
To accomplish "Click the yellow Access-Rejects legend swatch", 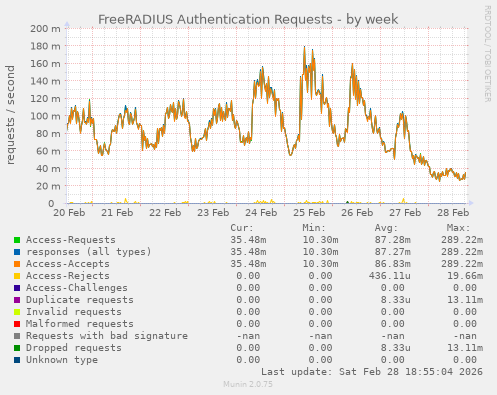I will click(x=17, y=276).
